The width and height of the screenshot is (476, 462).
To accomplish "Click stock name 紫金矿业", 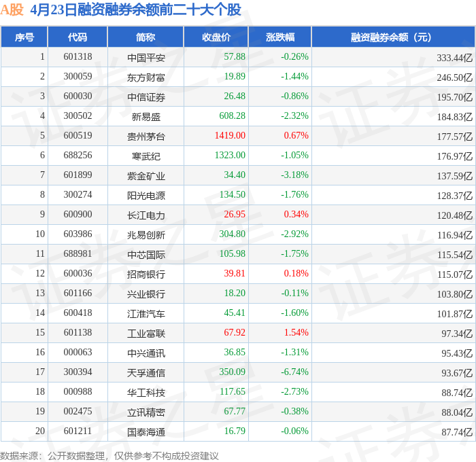I will click(146, 176).
